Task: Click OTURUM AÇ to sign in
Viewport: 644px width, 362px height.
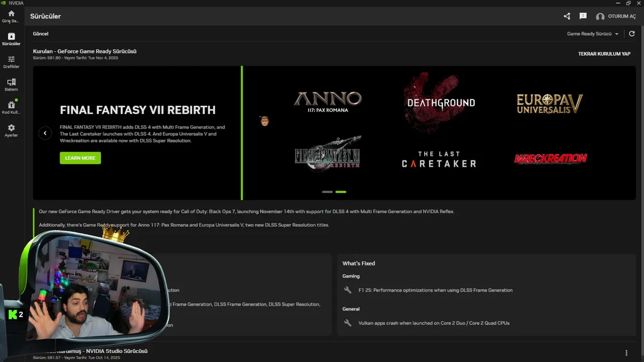Action: pos(622,17)
